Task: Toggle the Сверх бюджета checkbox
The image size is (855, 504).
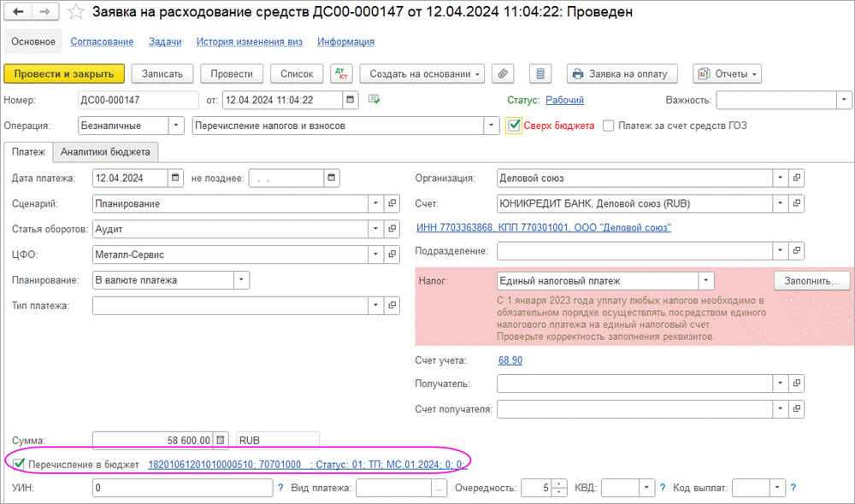Action: point(514,126)
